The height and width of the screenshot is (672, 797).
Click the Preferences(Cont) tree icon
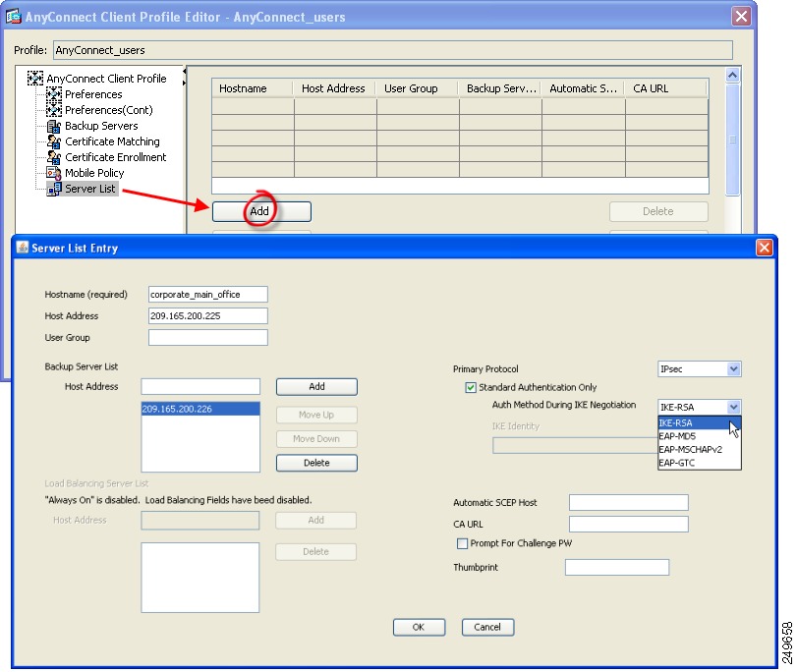point(53,110)
